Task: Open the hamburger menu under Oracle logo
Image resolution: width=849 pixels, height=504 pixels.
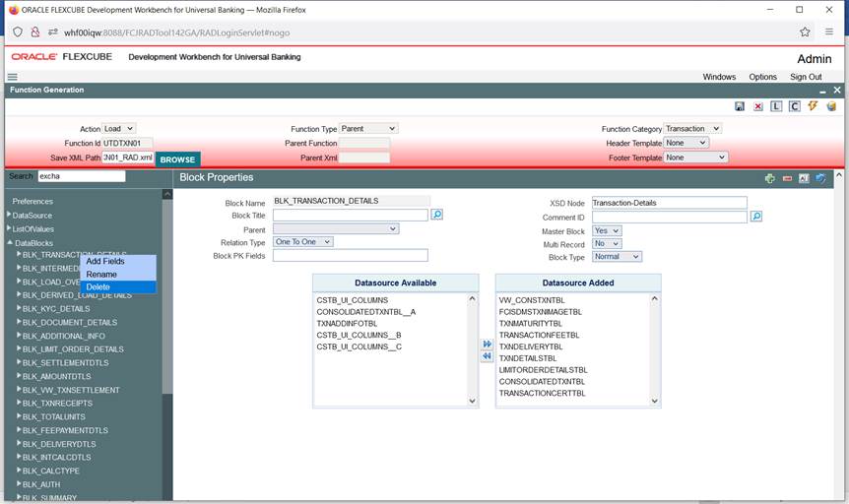Action: [x=13, y=77]
